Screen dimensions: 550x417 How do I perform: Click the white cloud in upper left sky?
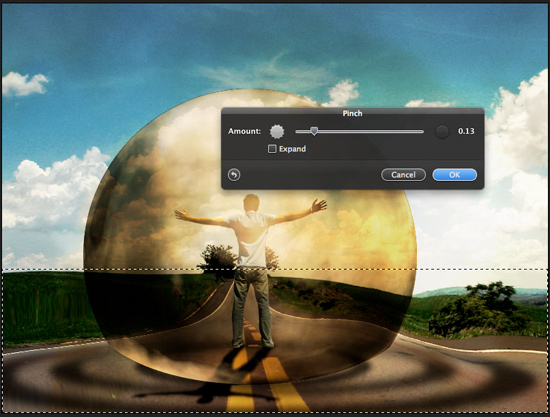pos(25,84)
